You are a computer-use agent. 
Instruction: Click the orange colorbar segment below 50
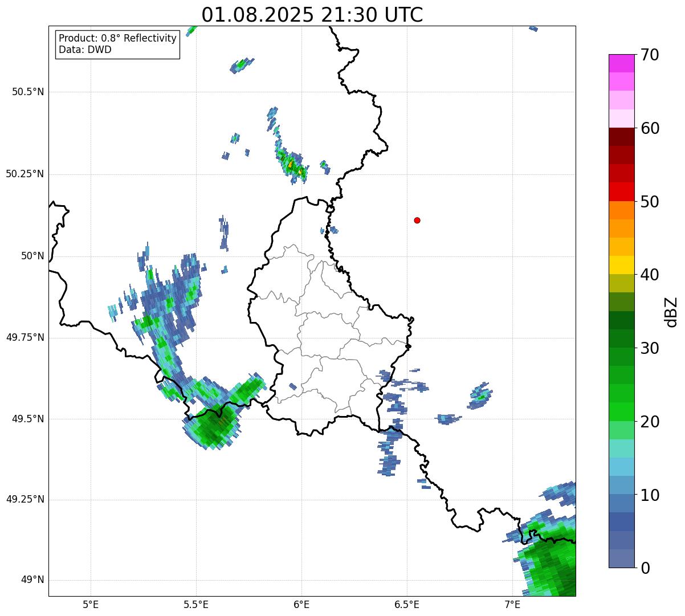point(621,210)
